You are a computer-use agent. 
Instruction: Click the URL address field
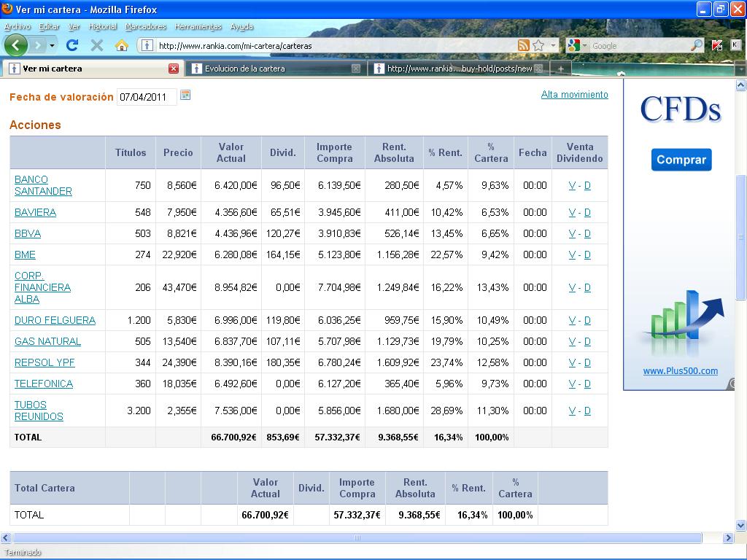(336, 46)
